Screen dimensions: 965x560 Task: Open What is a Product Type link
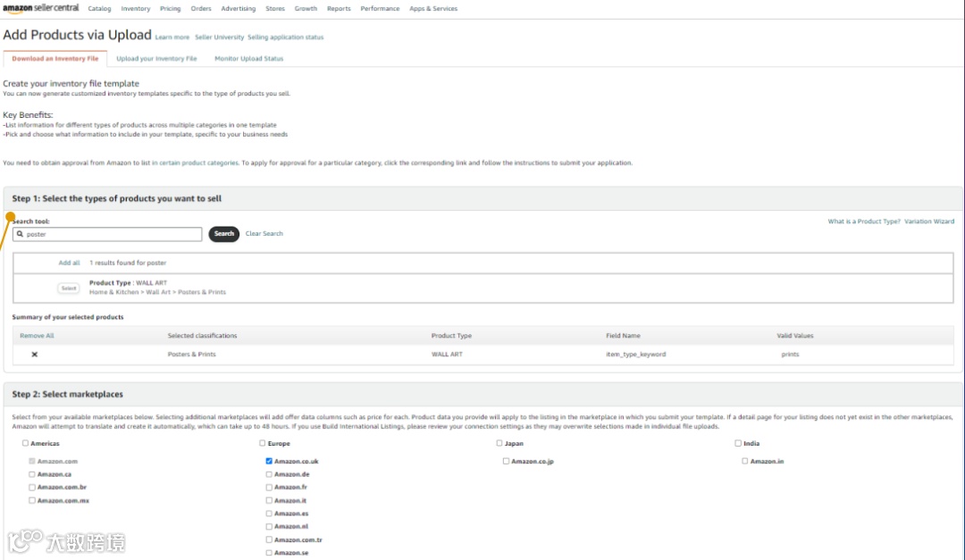tap(864, 221)
